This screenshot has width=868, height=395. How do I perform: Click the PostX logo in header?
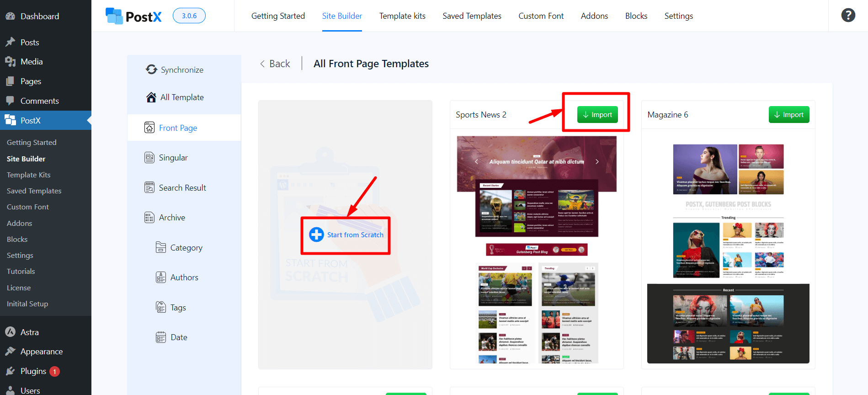pos(133,16)
